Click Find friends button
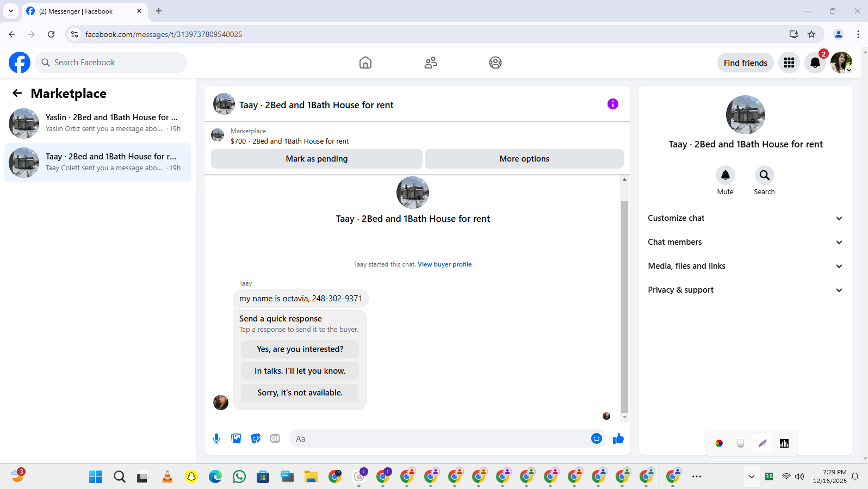868x489 pixels. (x=746, y=63)
